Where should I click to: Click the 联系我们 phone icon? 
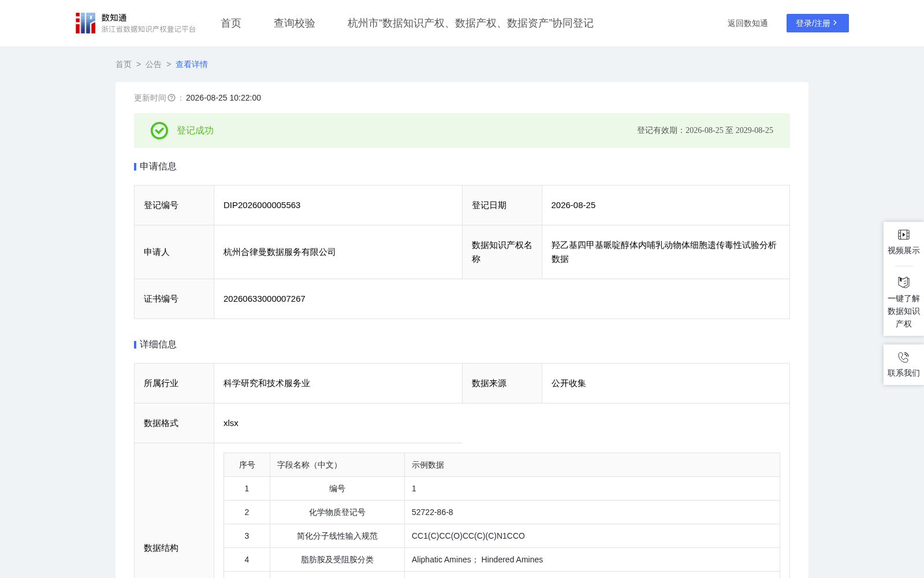(x=904, y=357)
